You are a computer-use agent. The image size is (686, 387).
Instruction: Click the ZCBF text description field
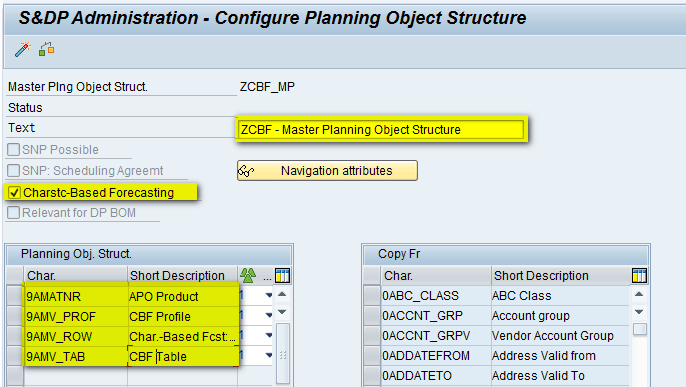381,129
